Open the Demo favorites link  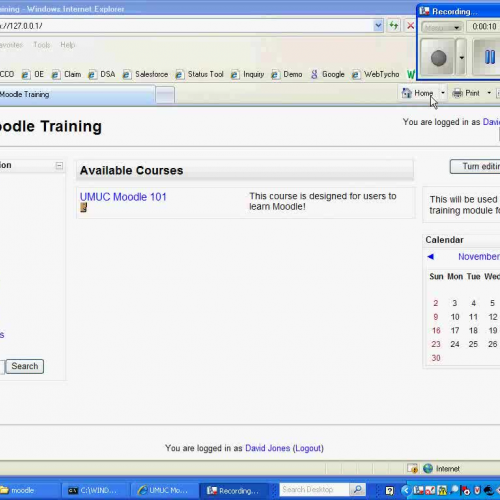tap(287, 74)
